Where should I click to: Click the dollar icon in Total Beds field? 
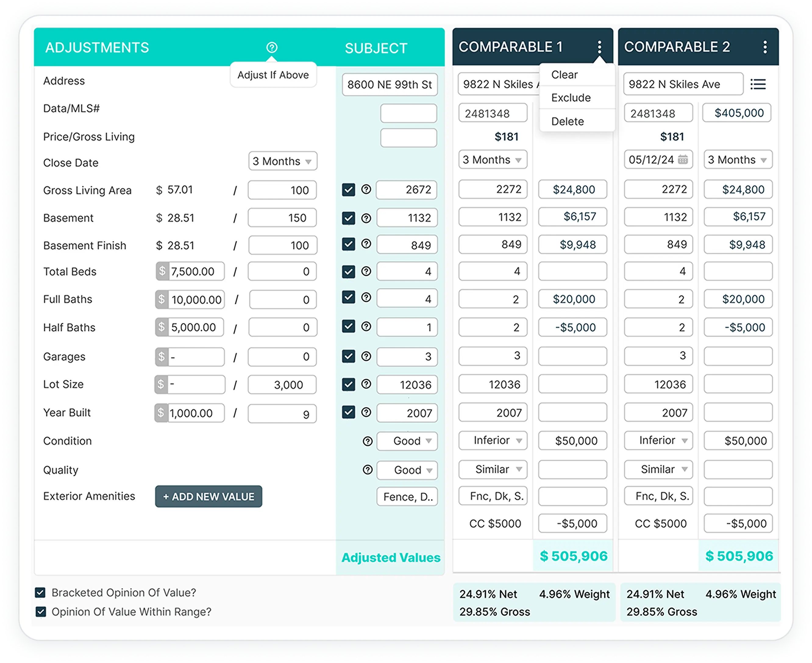(162, 271)
